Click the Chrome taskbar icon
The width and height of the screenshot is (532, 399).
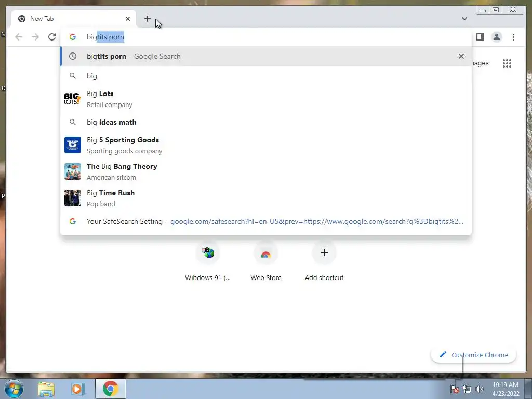pos(110,389)
